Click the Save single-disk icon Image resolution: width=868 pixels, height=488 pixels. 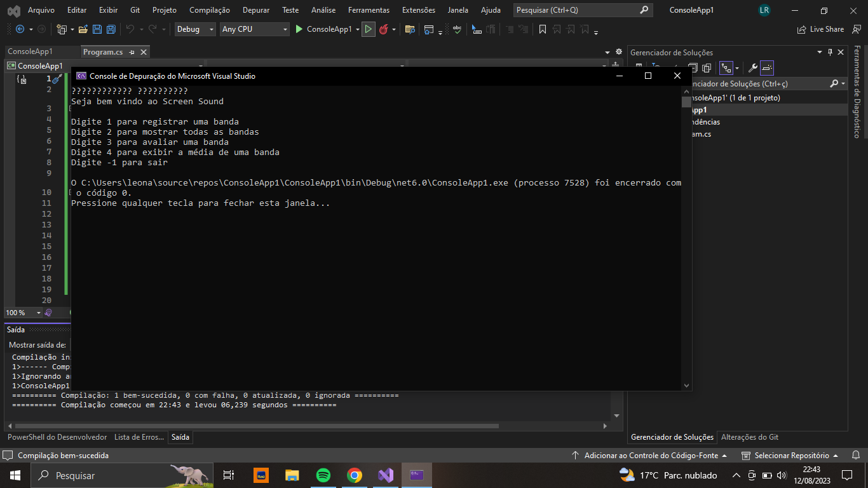pos(97,29)
